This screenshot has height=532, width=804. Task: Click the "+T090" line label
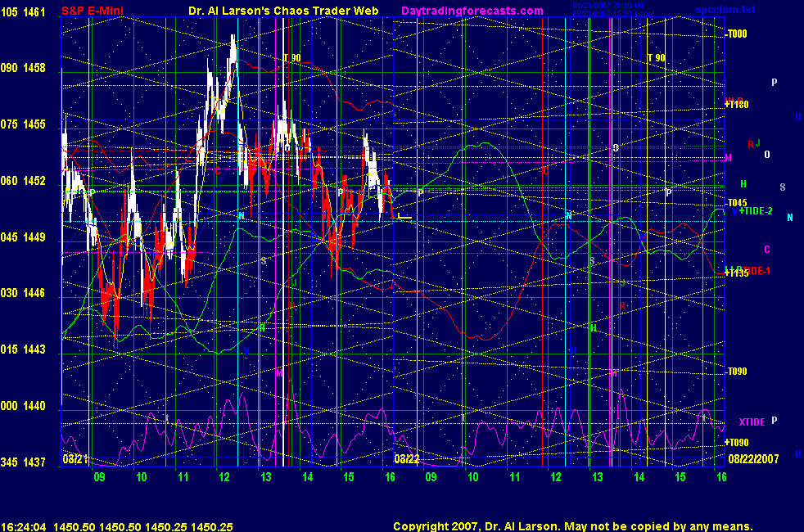(737, 442)
